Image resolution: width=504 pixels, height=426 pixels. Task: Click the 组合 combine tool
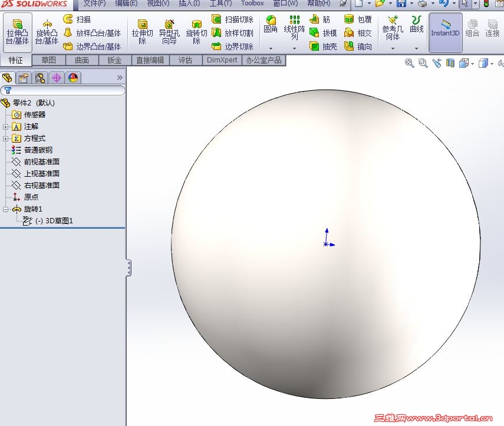tap(473, 28)
